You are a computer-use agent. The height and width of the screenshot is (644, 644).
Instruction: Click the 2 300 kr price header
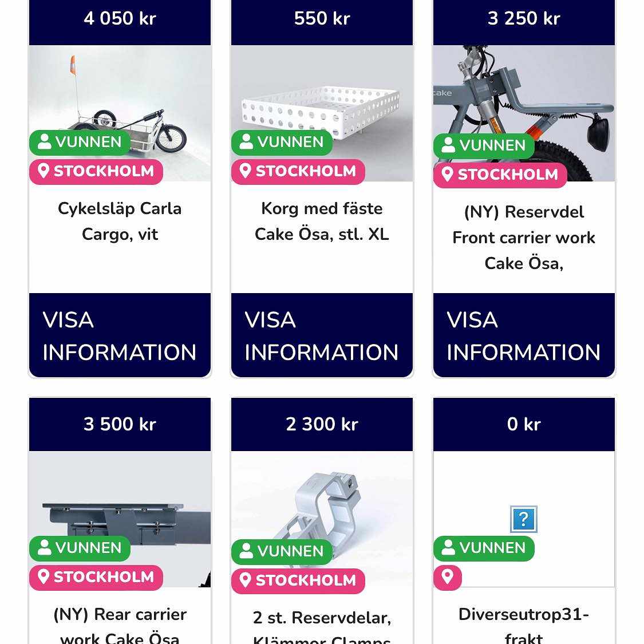(322, 424)
